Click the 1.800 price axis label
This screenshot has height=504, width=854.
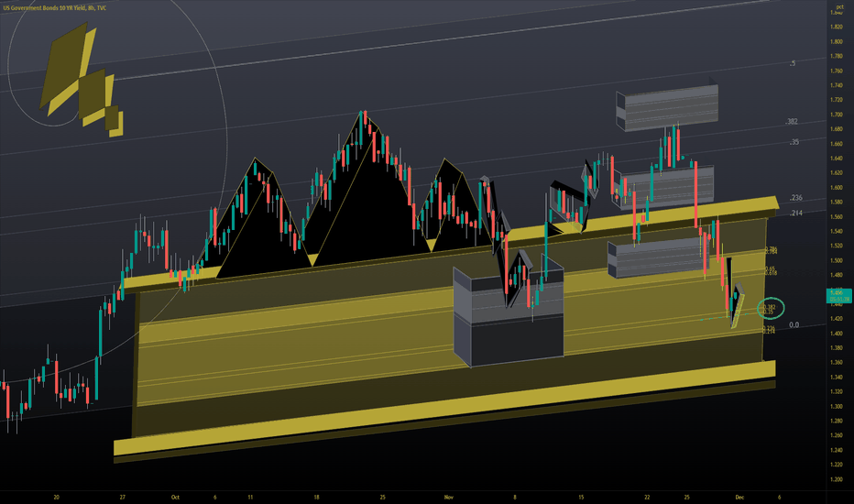[x=836, y=41]
